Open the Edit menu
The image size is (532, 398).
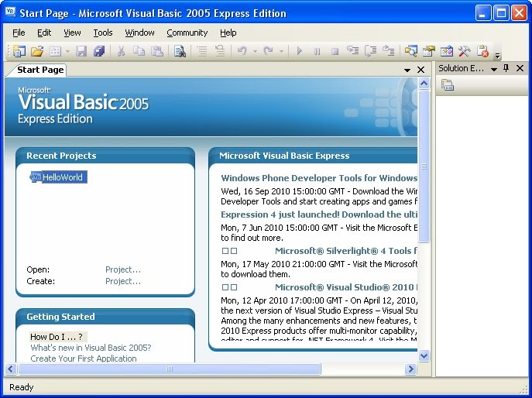click(44, 33)
